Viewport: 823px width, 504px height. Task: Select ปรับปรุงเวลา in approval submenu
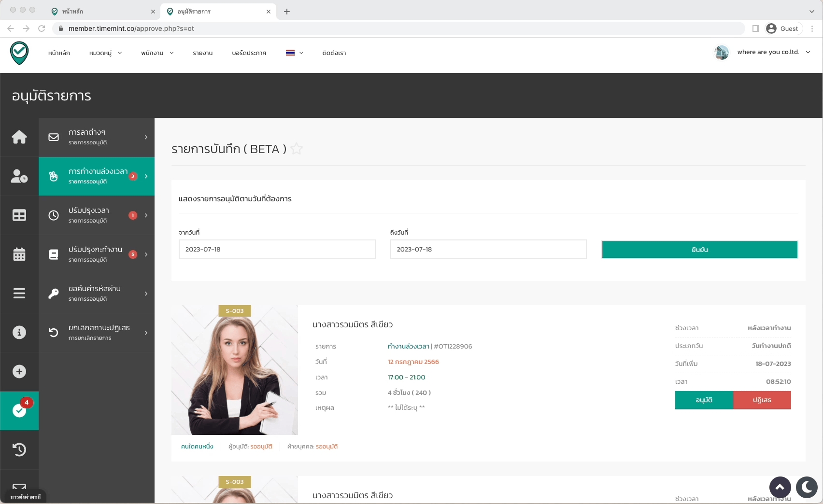coord(97,215)
